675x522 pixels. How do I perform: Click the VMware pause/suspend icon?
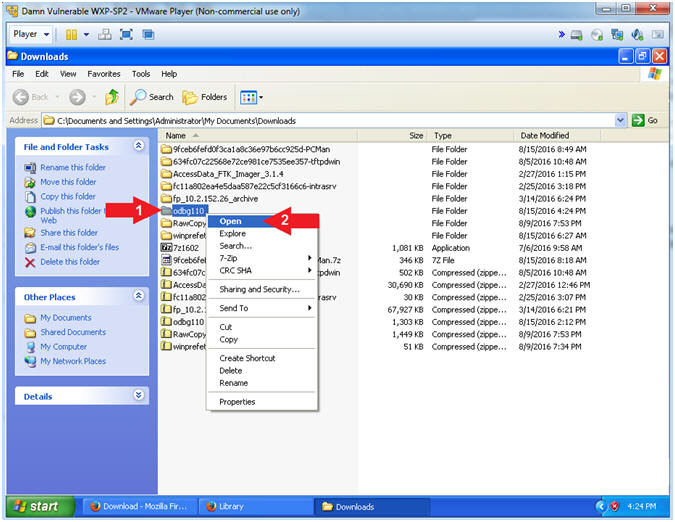(x=71, y=34)
